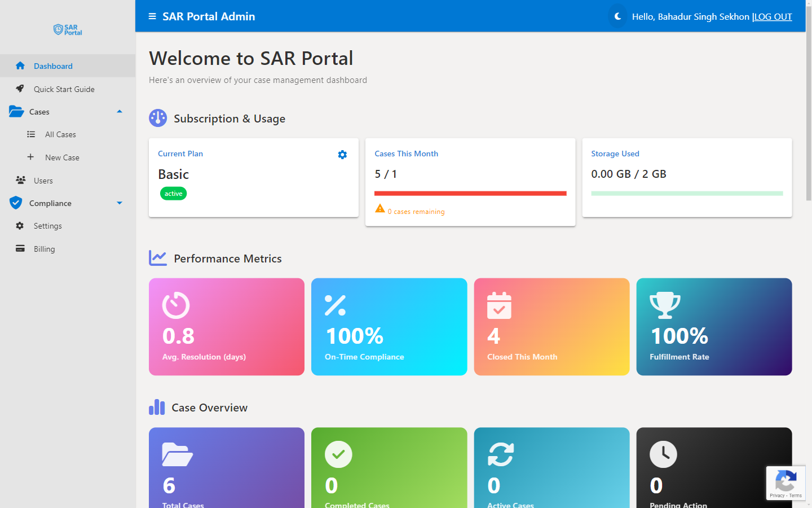Click the LOG OUT link
The image size is (812, 508).
[x=773, y=16]
